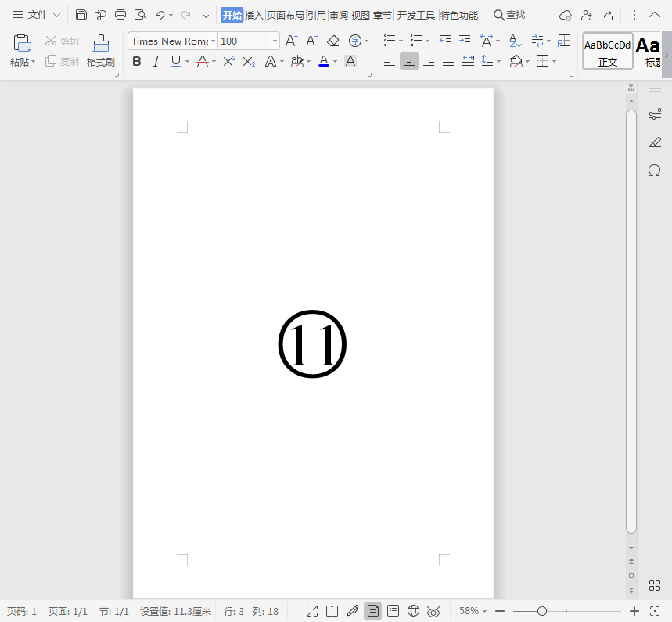This screenshot has width=672, height=622.
Task: Clear formatting with the eraser icon
Action: (333, 41)
